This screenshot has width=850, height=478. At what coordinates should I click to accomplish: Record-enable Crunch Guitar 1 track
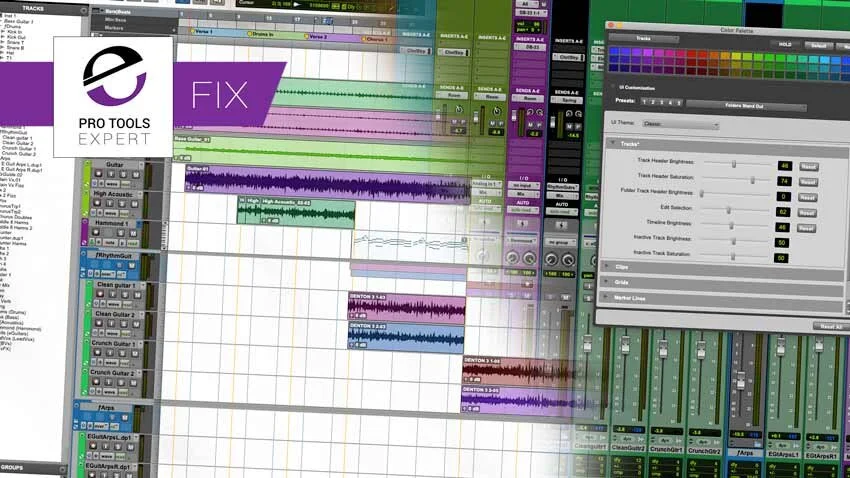pos(98,353)
